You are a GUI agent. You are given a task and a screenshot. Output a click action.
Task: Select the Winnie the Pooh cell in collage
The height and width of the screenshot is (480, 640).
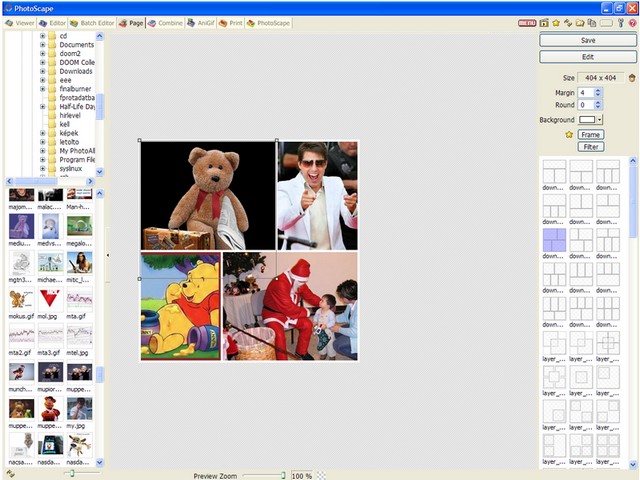[180, 306]
